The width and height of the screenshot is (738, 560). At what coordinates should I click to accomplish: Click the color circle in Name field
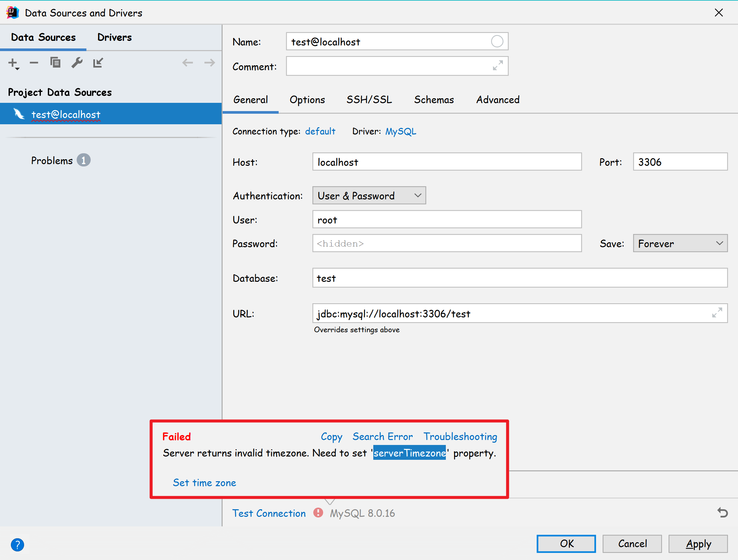tap(497, 41)
